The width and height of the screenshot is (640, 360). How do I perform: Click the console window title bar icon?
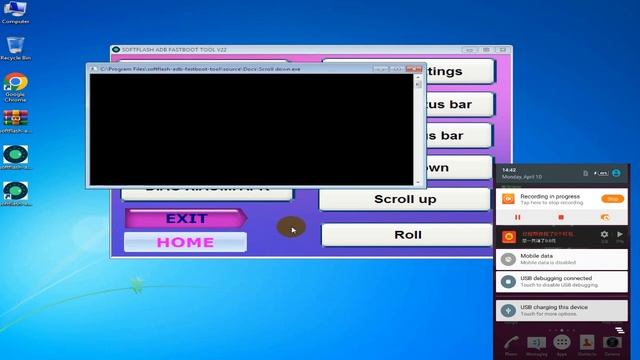pyautogui.click(x=94, y=69)
